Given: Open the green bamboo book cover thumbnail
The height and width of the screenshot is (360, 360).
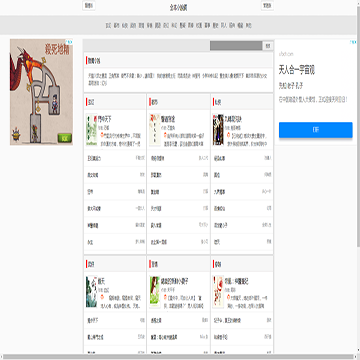Looking at the screenshot, I should 91,130.
